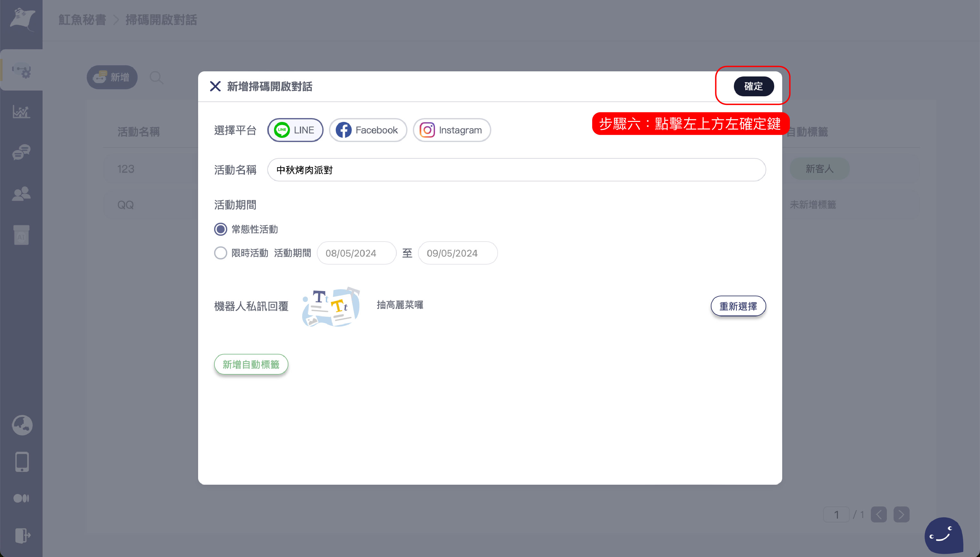Click the 新增自動標籤 add tag button
Image resolution: width=980 pixels, height=557 pixels.
[251, 364]
